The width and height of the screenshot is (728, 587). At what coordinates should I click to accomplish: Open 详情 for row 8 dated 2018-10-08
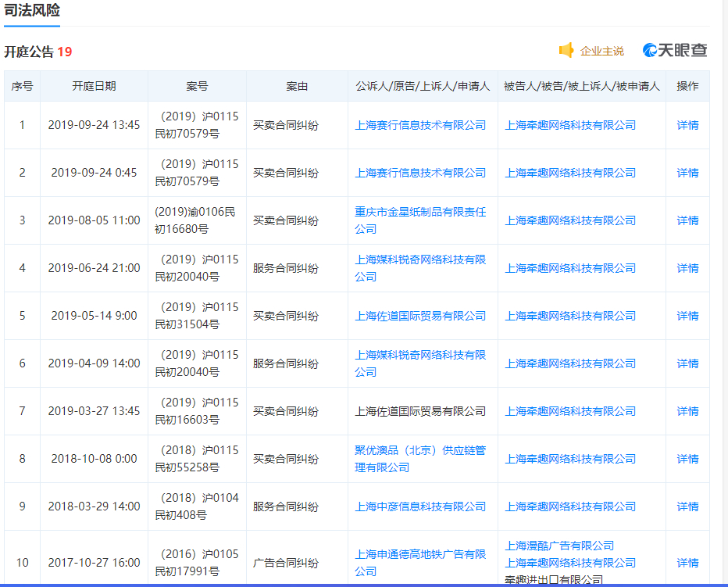coord(687,459)
